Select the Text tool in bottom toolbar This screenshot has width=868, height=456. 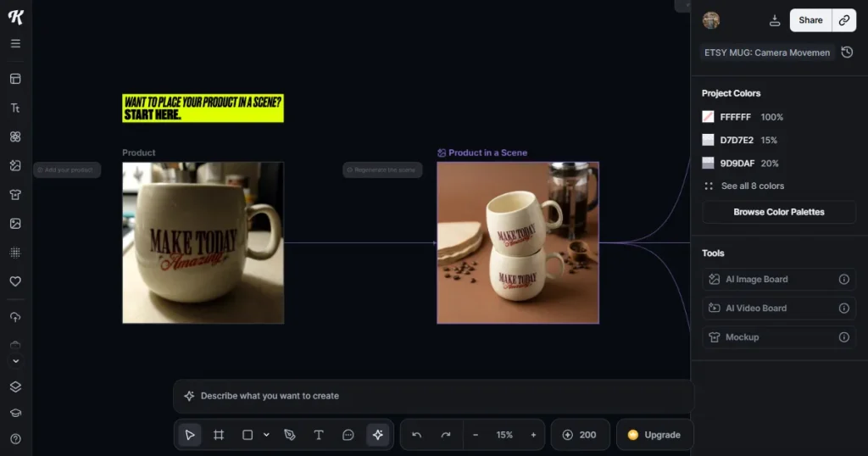[319, 435]
